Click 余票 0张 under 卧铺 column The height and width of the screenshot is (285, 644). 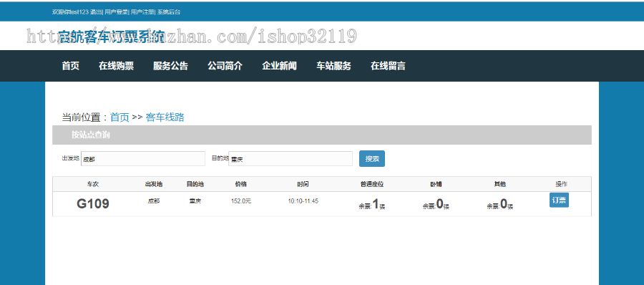tap(436, 204)
